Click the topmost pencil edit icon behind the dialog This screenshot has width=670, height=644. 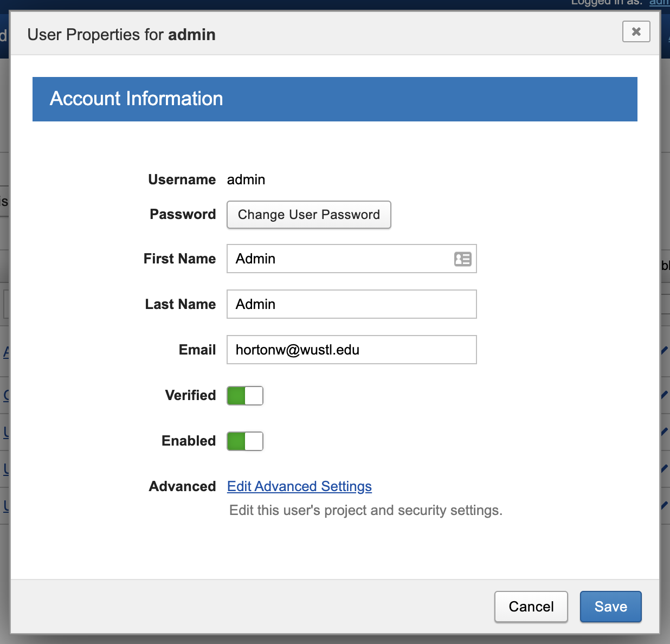tap(665, 351)
